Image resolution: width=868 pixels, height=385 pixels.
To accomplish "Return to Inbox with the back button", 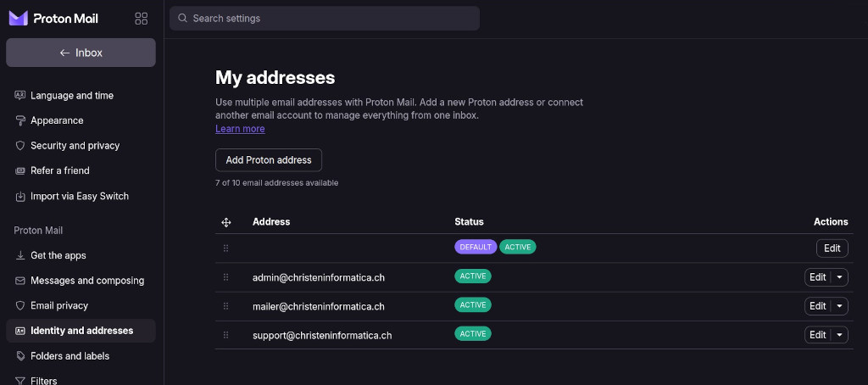I will click(81, 53).
